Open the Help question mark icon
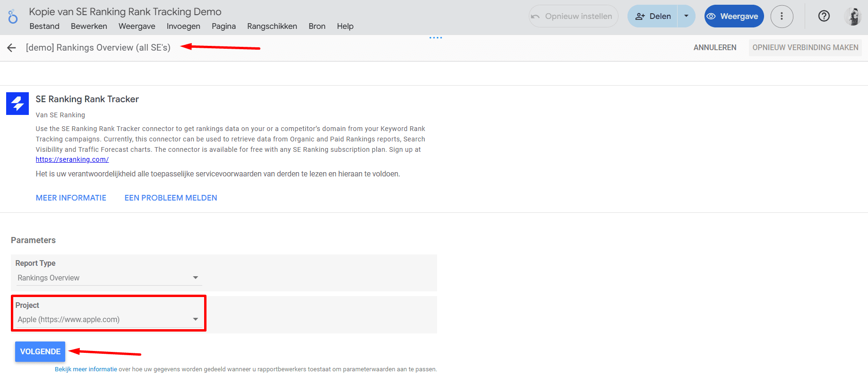868x385 pixels. [824, 16]
